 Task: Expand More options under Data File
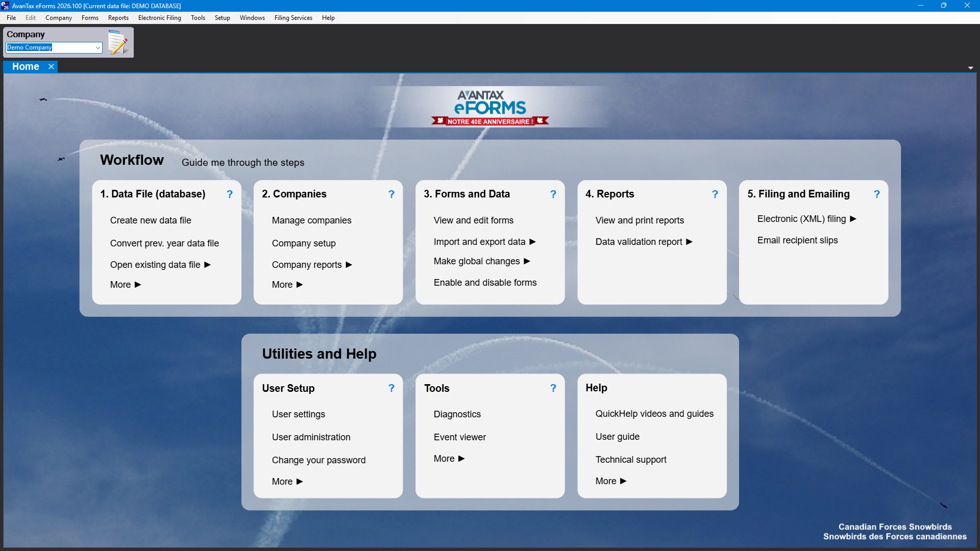click(x=125, y=284)
